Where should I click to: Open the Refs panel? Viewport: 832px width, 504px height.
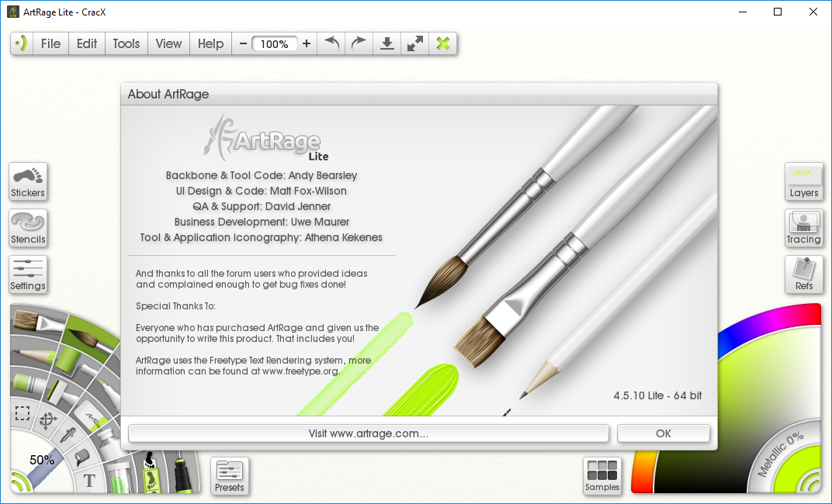tap(804, 274)
